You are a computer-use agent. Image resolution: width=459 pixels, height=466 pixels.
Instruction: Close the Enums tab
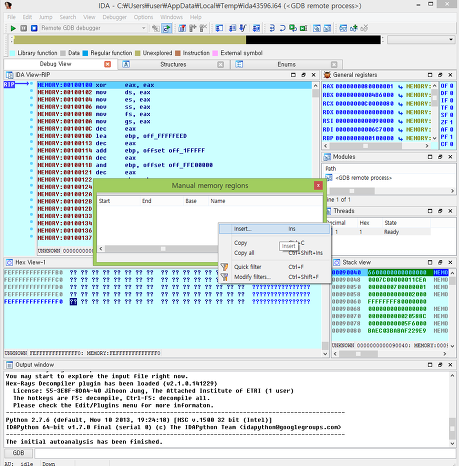pos(334,64)
